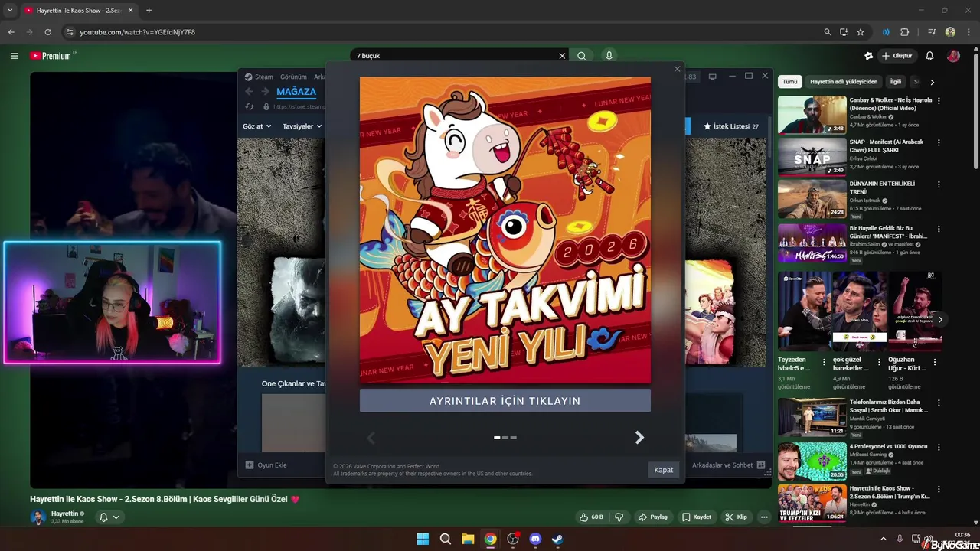Screen dimensions: 980x551
Task: Open the Oluştur create menu
Action: coord(897,56)
